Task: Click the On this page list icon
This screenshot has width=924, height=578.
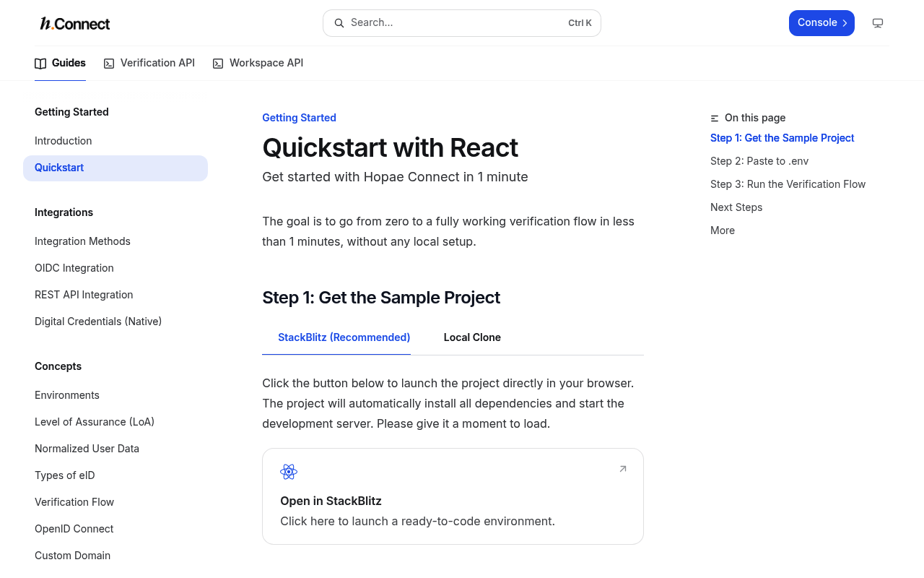Action: point(715,118)
